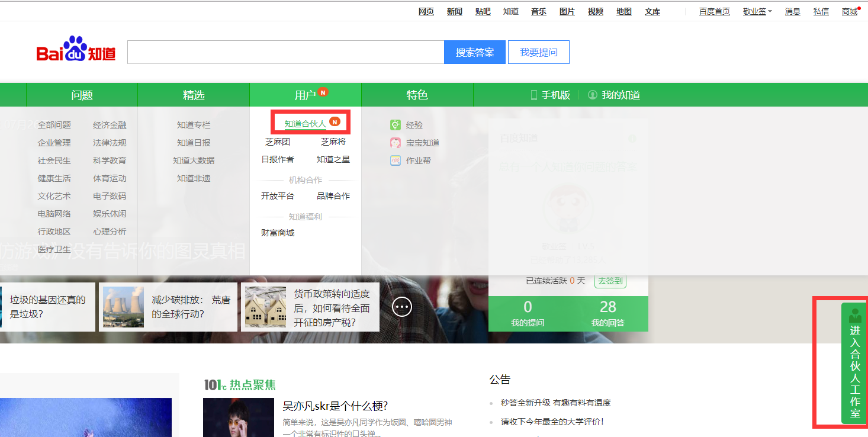868x437 pixels.
Task: Open the 垃圾的基因还真的是垃圾 article
Action: point(47,307)
